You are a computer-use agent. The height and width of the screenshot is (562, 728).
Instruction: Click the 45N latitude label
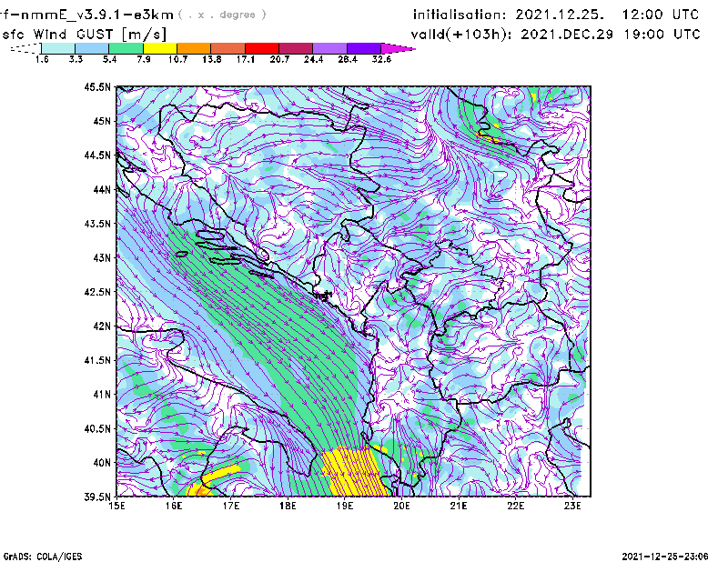(102, 121)
